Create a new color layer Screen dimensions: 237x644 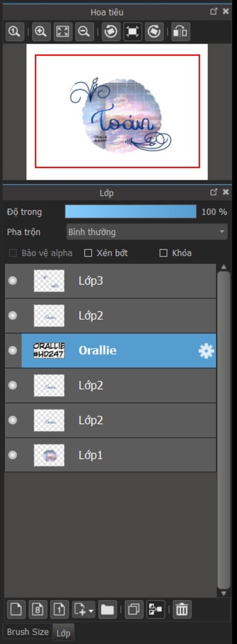16,609
